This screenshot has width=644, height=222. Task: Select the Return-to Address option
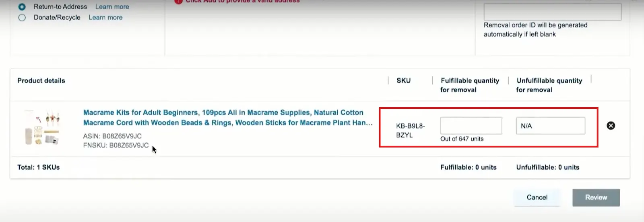point(22,7)
